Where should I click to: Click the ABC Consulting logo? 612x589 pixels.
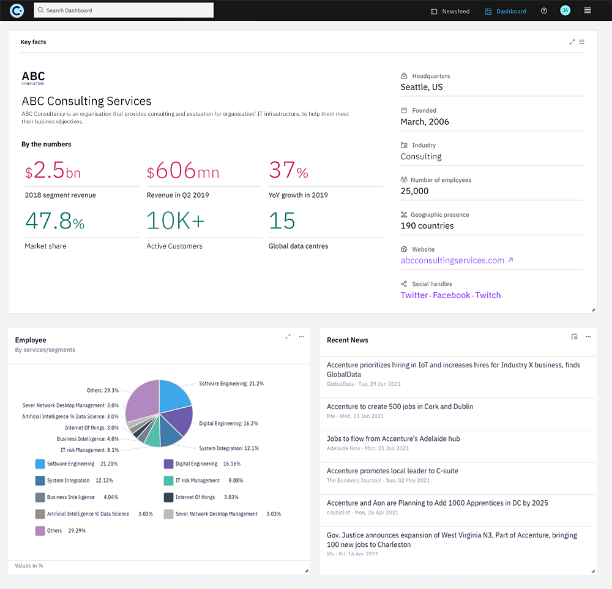[33, 78]
